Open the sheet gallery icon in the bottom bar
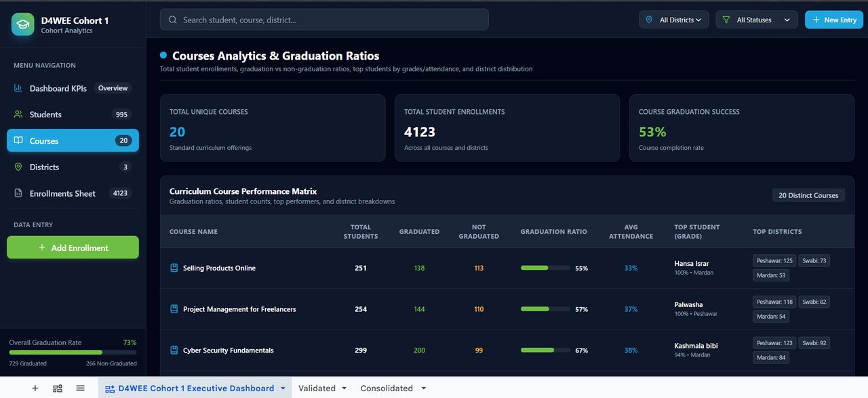 pos(58,388)
